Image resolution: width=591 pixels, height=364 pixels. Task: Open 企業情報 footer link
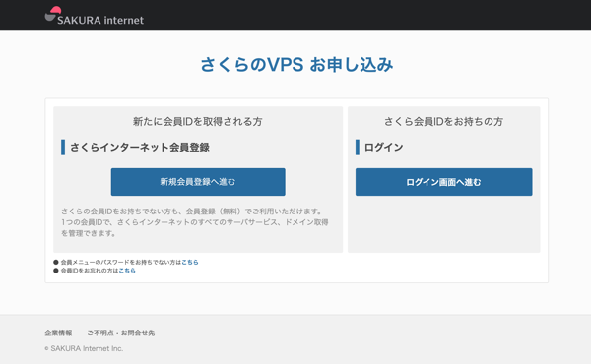[58, 333]
